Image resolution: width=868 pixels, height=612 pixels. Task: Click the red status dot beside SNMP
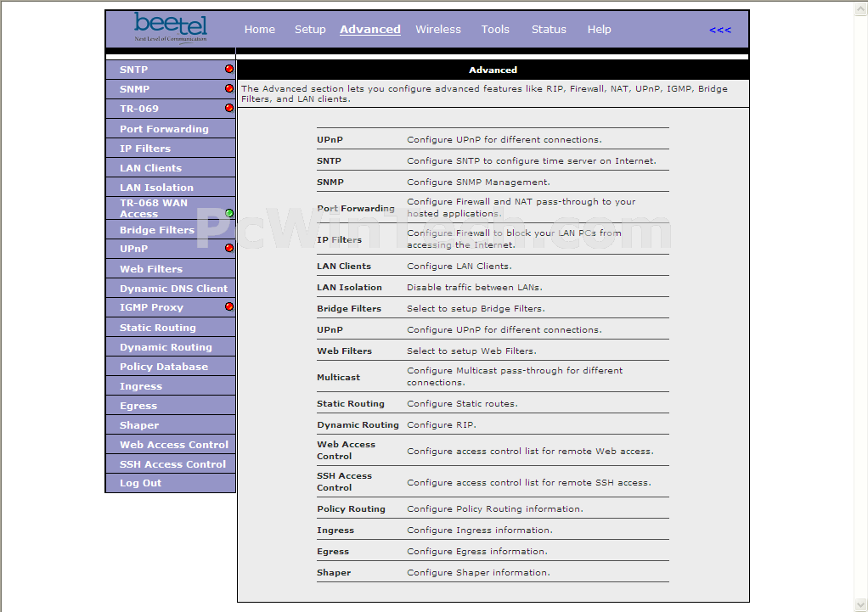[229, 88]
